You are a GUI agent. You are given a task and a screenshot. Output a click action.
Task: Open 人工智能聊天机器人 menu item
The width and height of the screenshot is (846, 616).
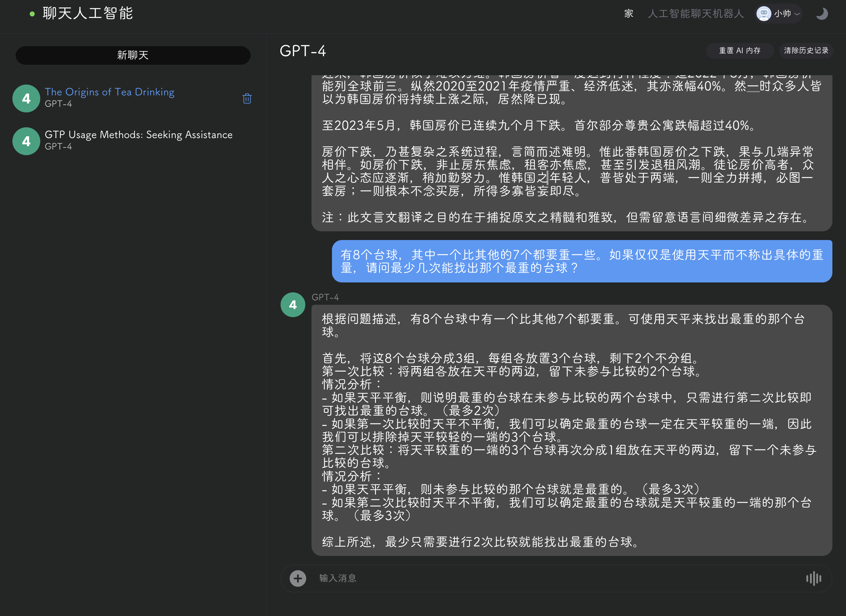pos(696,14)
